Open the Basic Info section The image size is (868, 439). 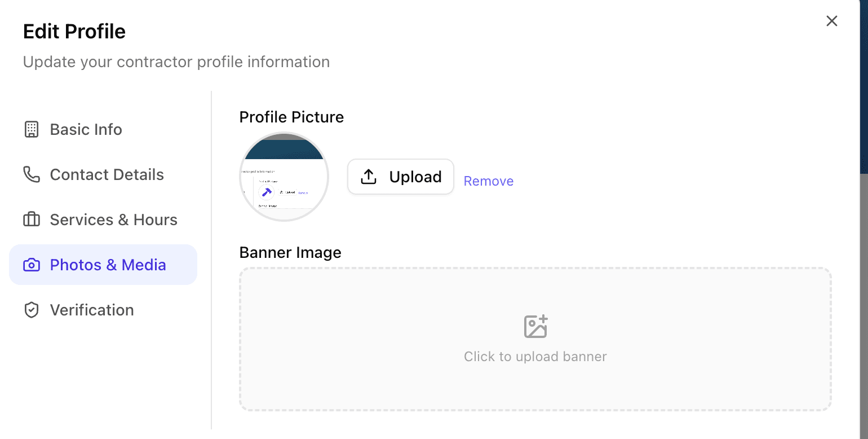103,129
